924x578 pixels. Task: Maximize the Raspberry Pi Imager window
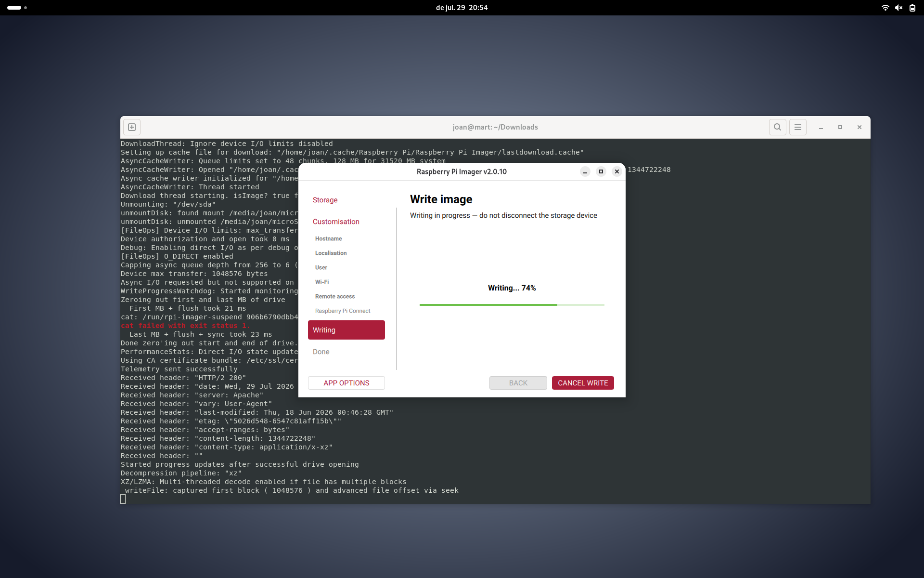point(601,171)
